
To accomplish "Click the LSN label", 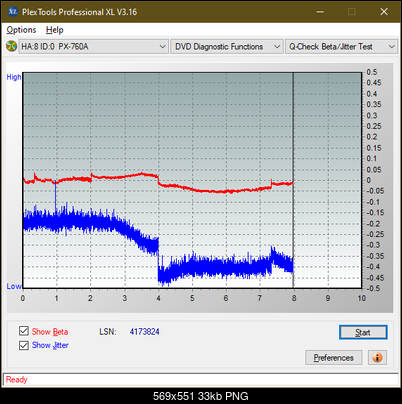I will click(x=108, y=332).
